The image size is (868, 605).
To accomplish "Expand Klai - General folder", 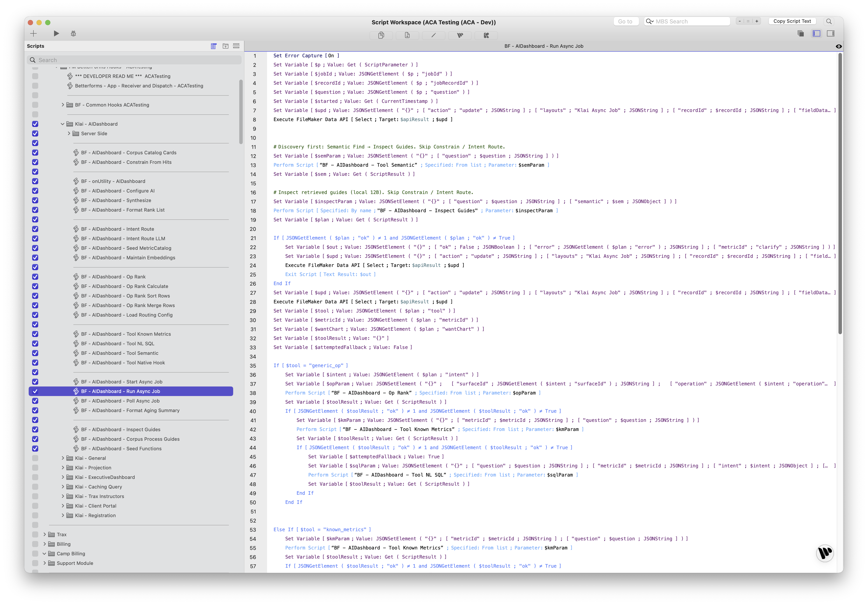I will pyautogui.click(x=63, y=458).
